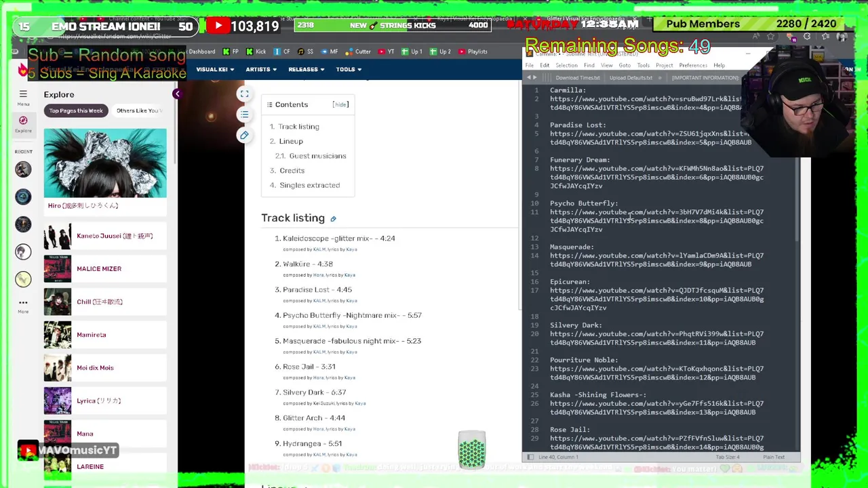868x488 pixels.
Task: Jump to Singles extracted in Contents
Action: 310,185
